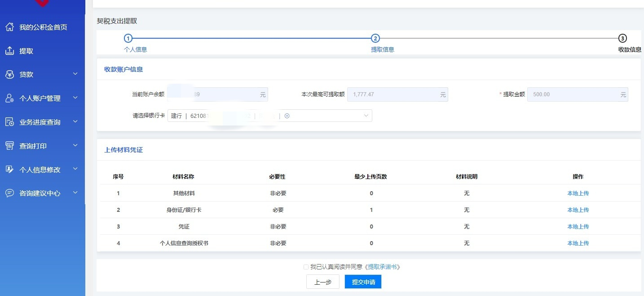Open the 提取承诺书 link

(382, 267)
